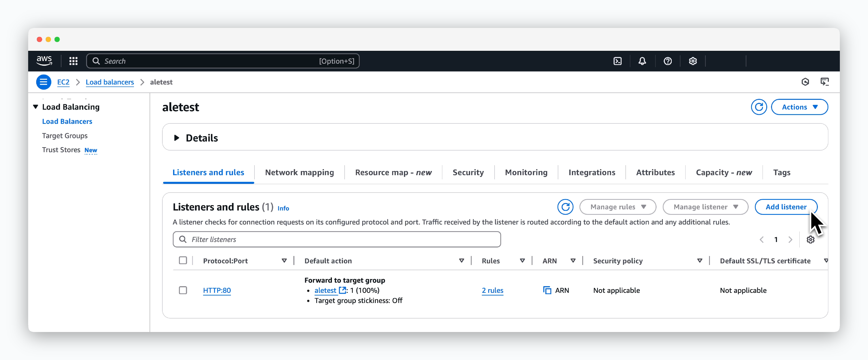Go to next page of listeners
Image resolution: width=868 pixels, height=360 pixels.
(x=790, y=240)
